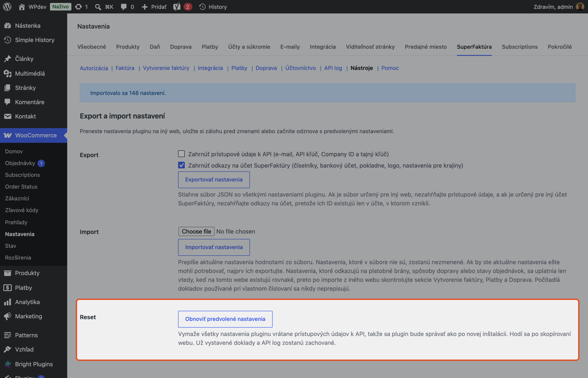Click the Články pin icon
Viewport: 588px width, 378px height.
8,59
